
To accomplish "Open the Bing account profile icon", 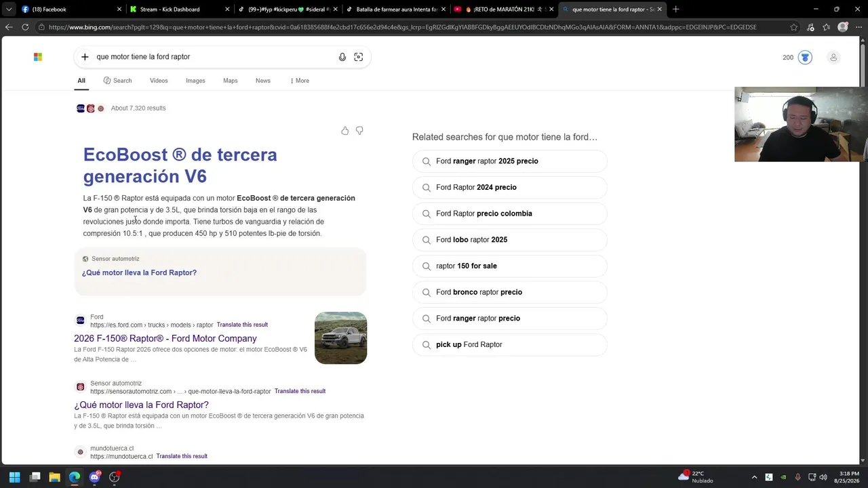I will coord(833,58).
